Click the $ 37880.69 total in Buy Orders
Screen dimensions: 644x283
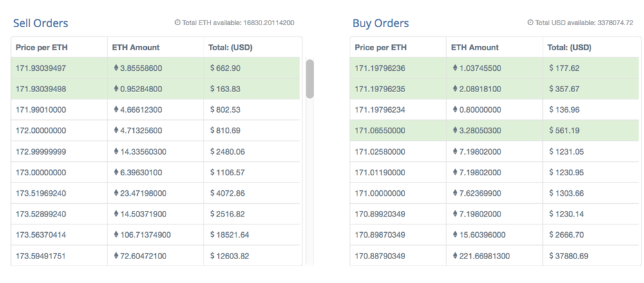[570, 256]
